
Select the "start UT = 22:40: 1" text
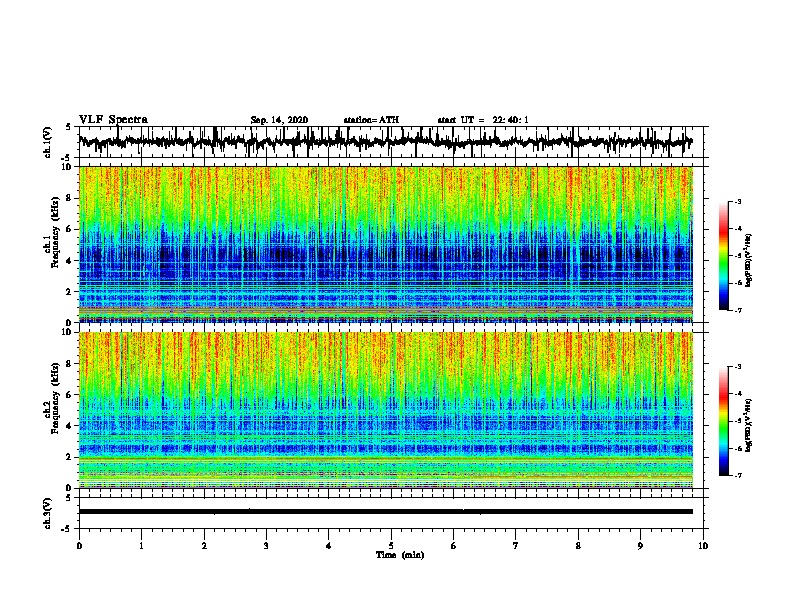click(483, 120)
